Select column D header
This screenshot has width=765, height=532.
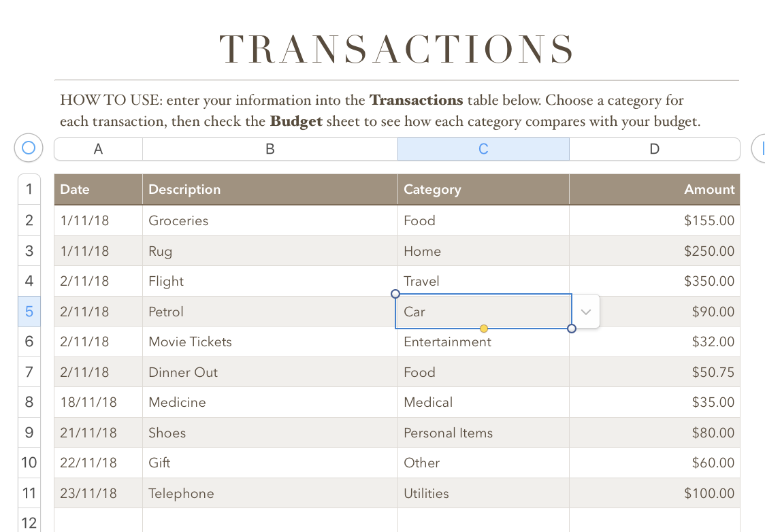pos(654,149)
